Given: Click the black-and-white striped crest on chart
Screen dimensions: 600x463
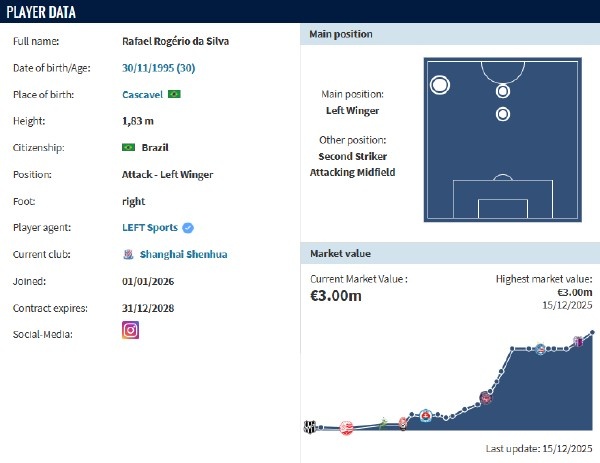Looking at the screenshot, I should (x=311, y=428).
